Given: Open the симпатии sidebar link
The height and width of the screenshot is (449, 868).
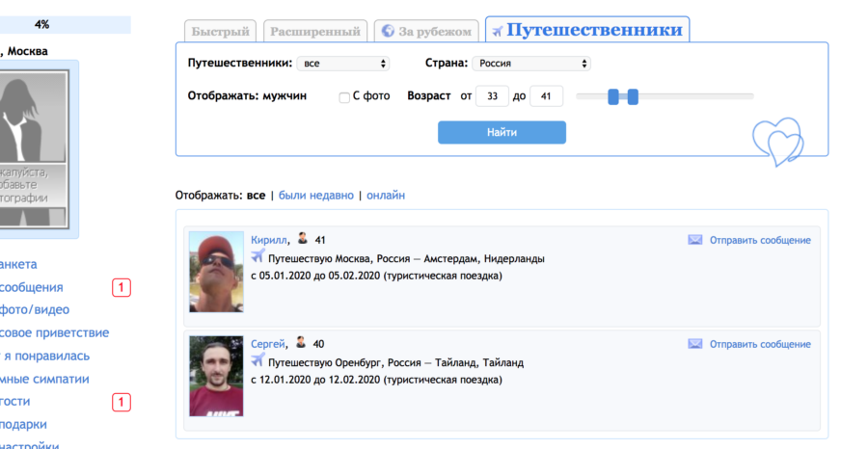Looking at the screenshot, I should coord(44,380).
